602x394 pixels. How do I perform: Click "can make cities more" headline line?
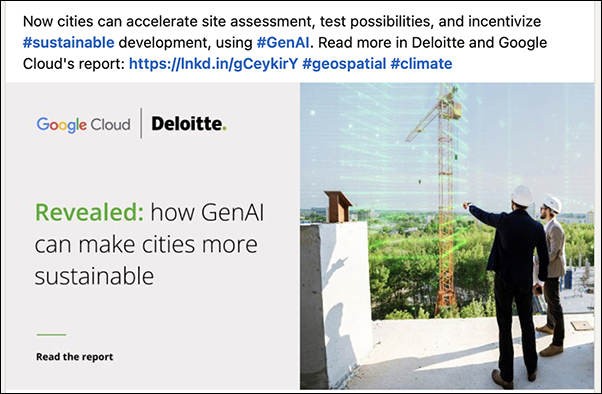pos(146,245)
